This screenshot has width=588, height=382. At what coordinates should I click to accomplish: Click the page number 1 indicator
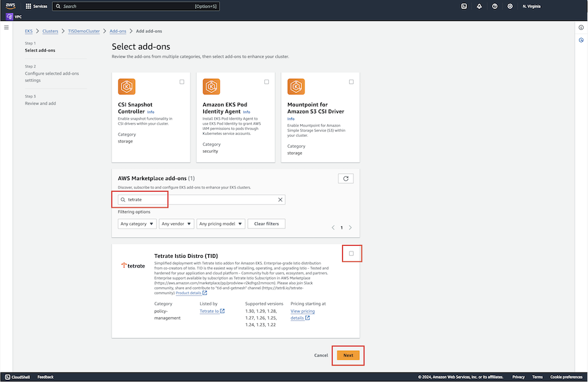point(341,227)
